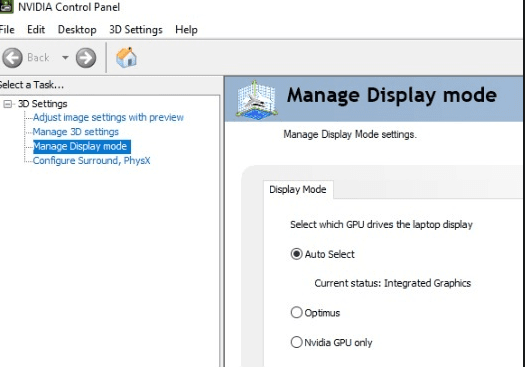This screenshot has width=525, height=367.
Task: Open Configure Surround, PhysX
Action: coord(91,161)
